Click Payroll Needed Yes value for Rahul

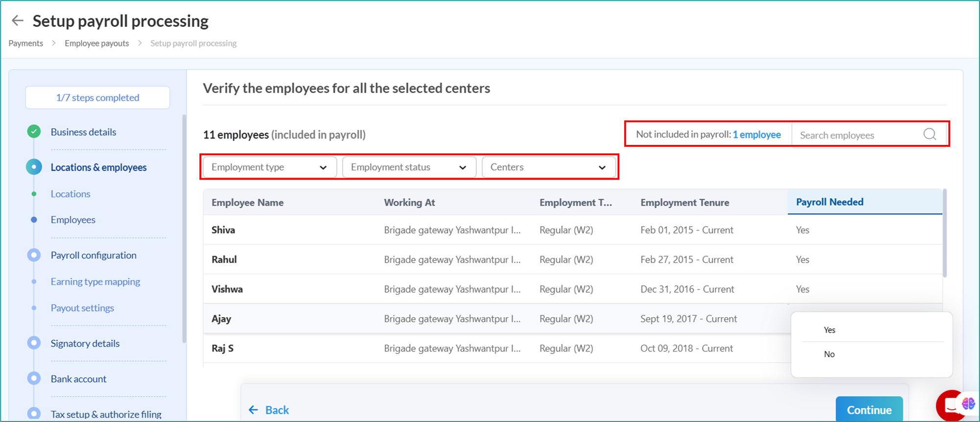tap(802, 259)
